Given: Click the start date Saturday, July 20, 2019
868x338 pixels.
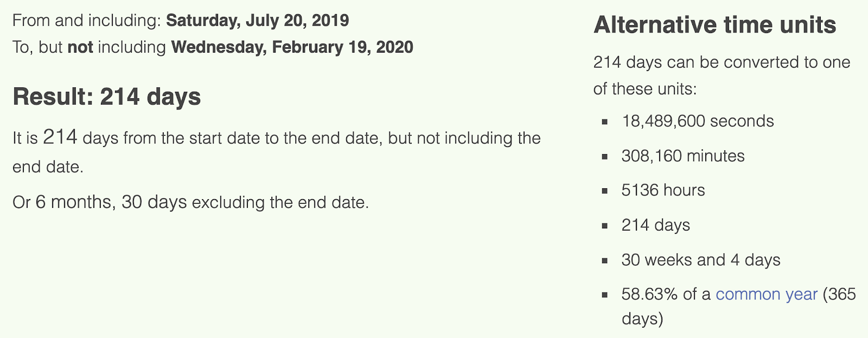Looking at the screenshot, I should click(x=258, y=21).
